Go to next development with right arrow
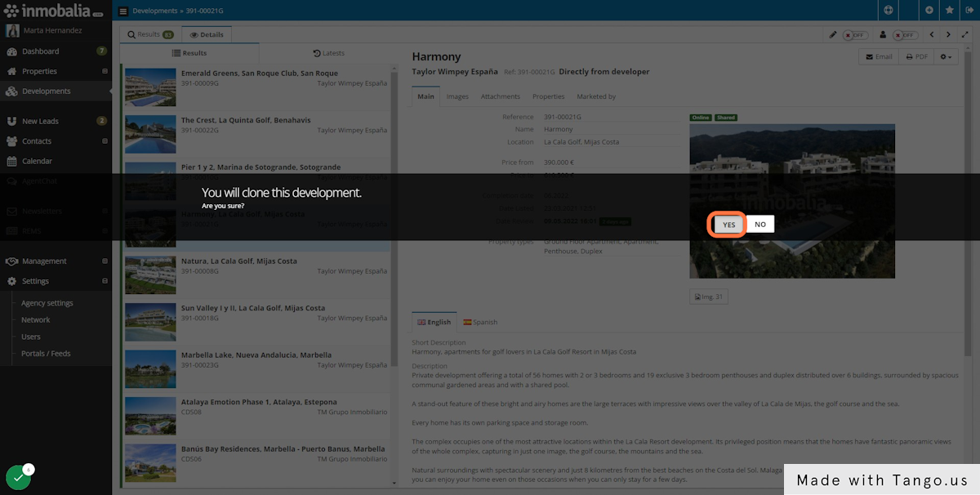This screenshot has height=495, width=980. click(x=948, y=35)
